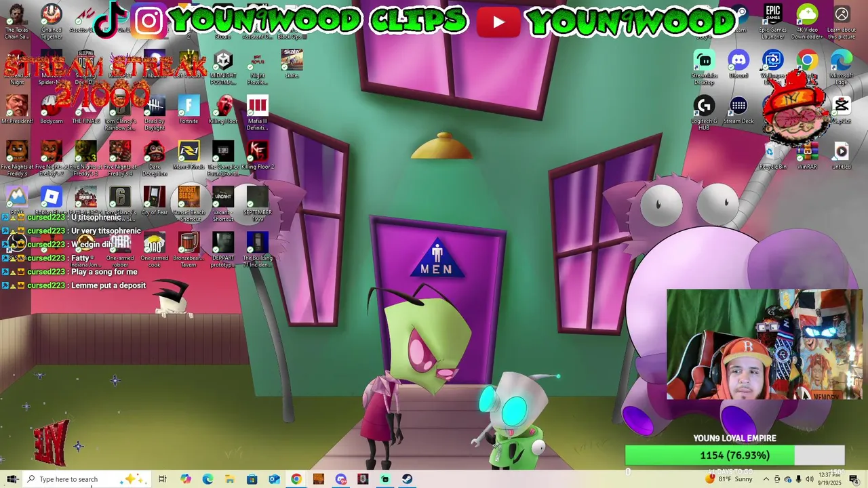Viewport: 868px width, 488px height.
Task: Show hidden system tray icons
Action: (x=766, y=479)
